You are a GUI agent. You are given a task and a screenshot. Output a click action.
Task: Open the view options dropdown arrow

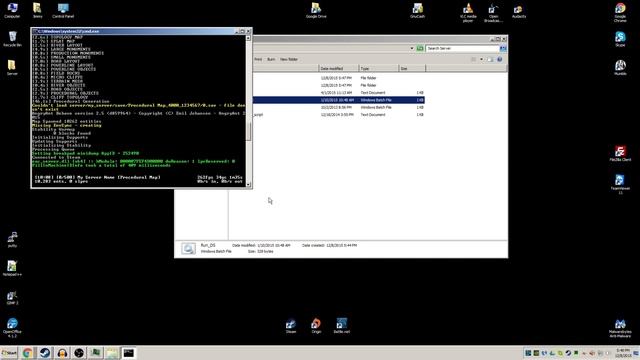click(x=481, y=59)
